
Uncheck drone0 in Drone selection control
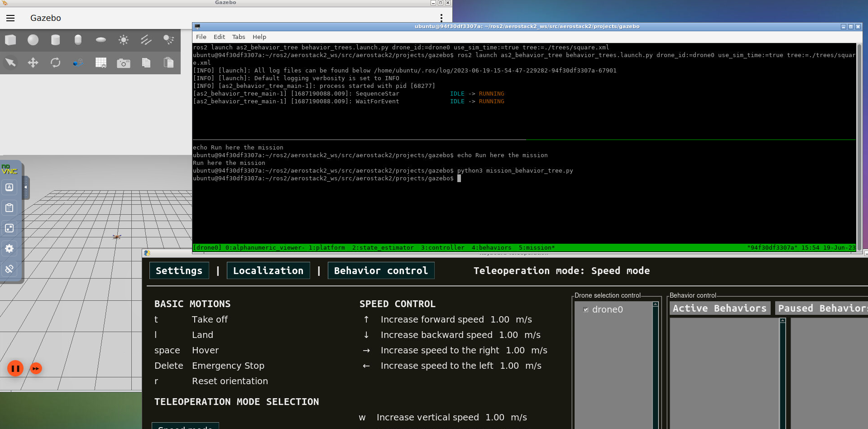click(x=585, y=309)
